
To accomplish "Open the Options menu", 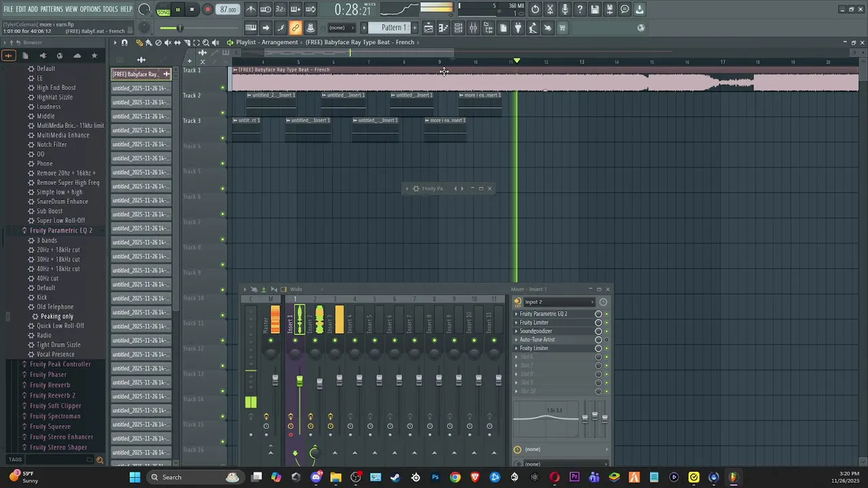I will click(90, 9).
